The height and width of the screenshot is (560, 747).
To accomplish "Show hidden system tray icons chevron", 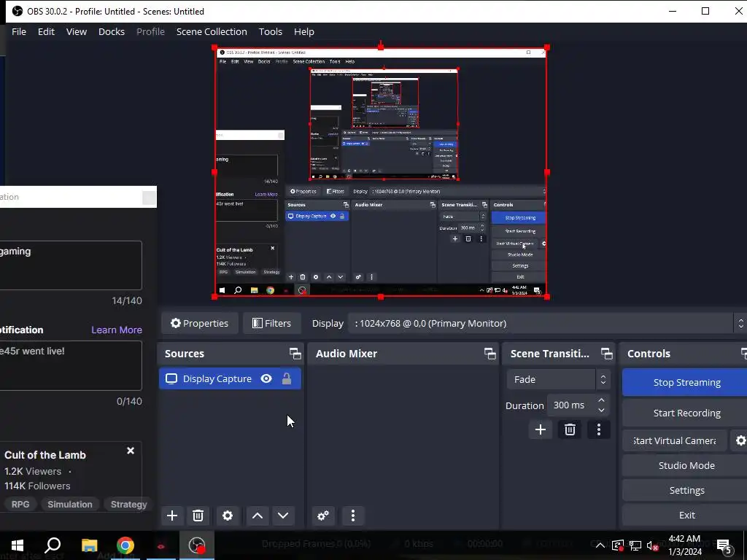I will [600, 545].
